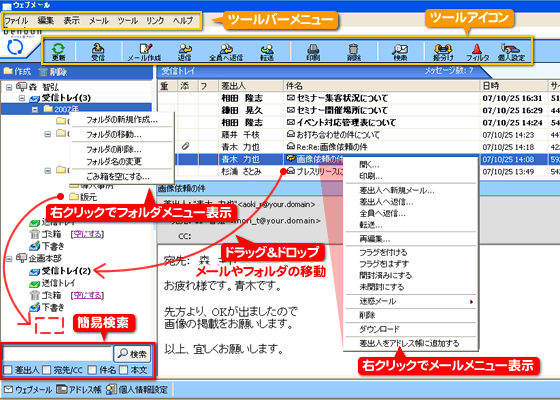Click the 転送 forward icon

267,51
